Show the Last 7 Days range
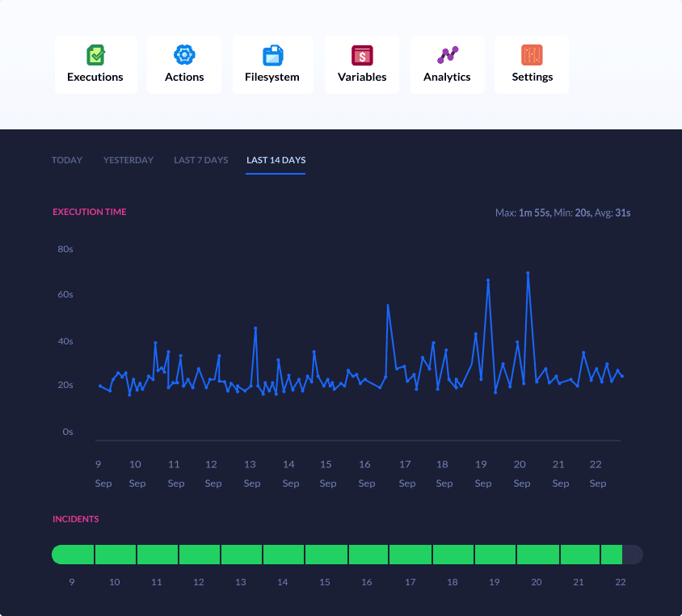682x616 pixels. pyautogui.click(x=200, y=160)
